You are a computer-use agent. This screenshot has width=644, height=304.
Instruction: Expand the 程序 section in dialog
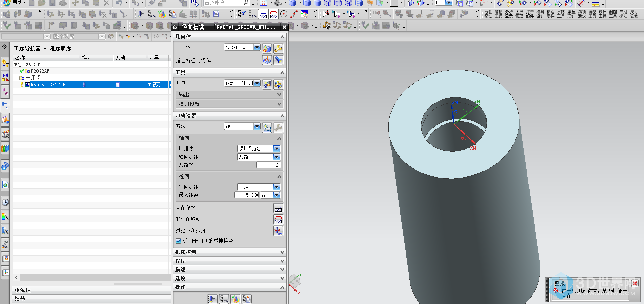(x=230, y=261)
